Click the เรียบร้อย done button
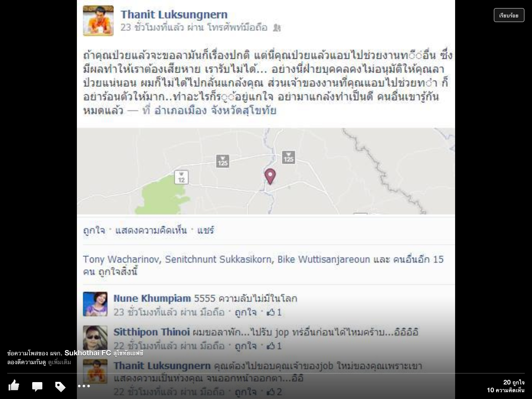532x399 pixels. (x=509, y=15)
